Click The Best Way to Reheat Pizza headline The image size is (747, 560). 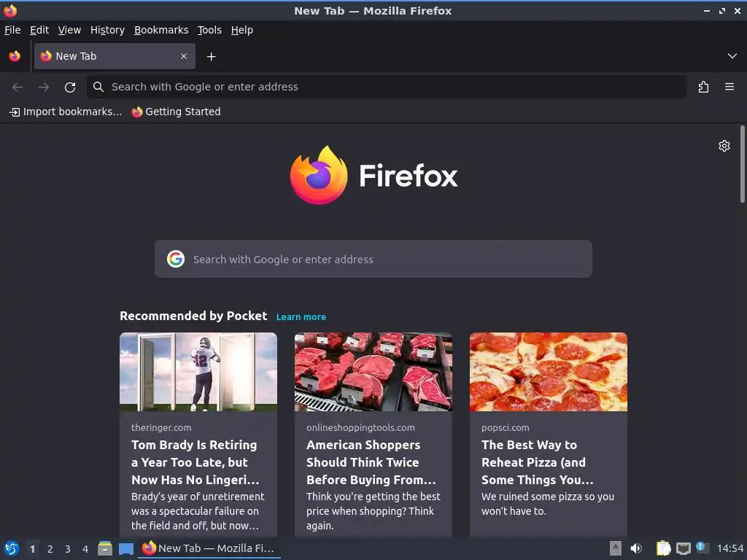pyautogui.click(x=538, y=462)
